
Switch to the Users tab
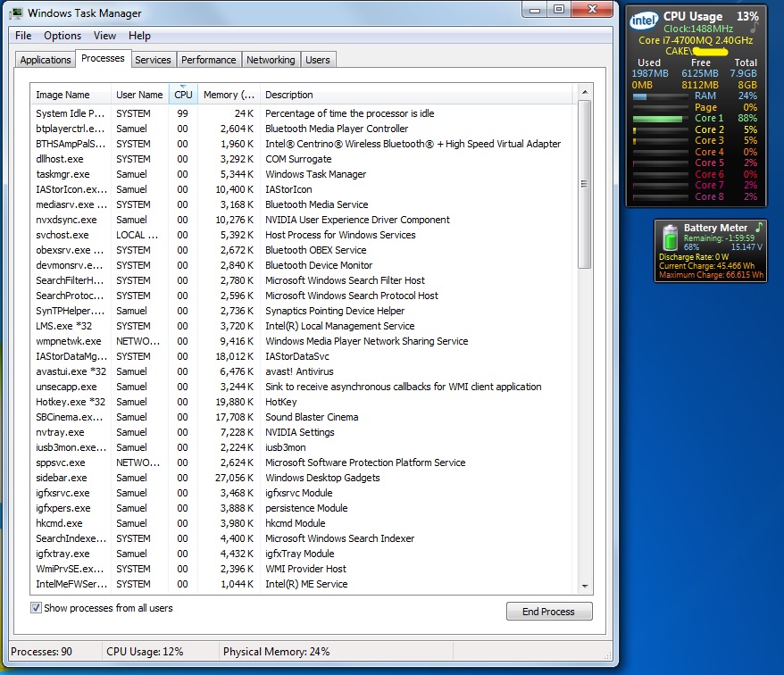318,60
